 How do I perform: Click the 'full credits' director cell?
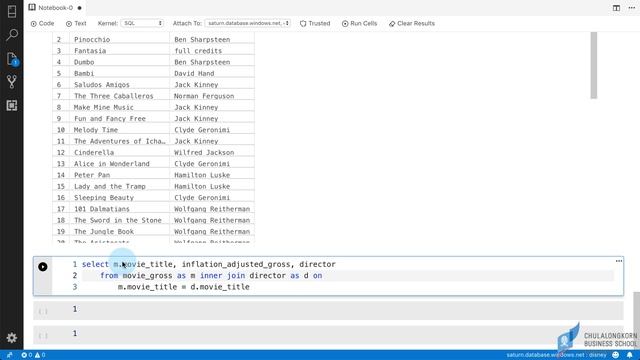[x=198, y=51]
